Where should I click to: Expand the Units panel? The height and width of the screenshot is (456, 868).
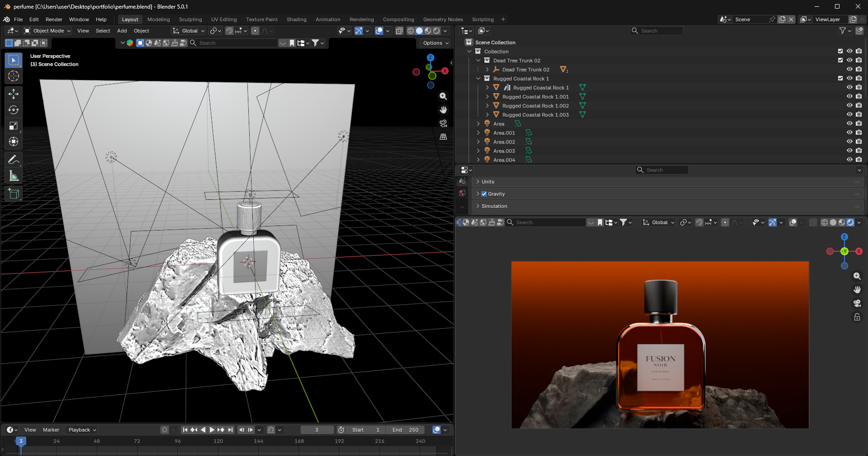[x=488, y=182]
